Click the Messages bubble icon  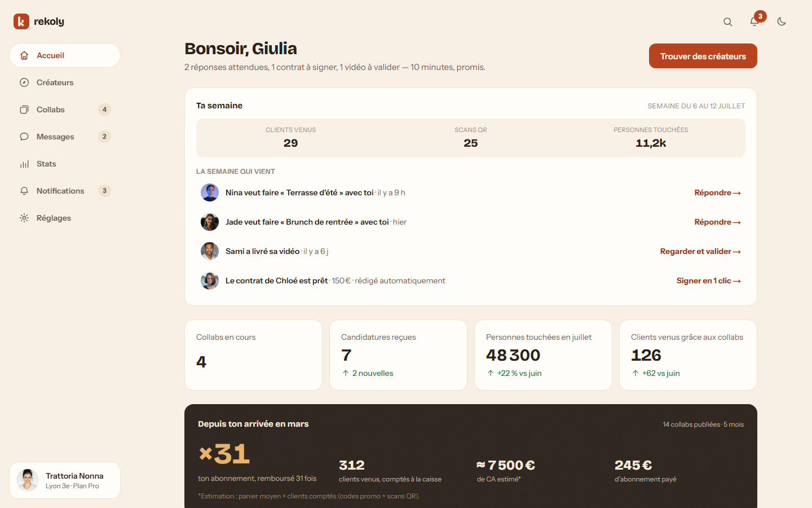coord(24,137)
